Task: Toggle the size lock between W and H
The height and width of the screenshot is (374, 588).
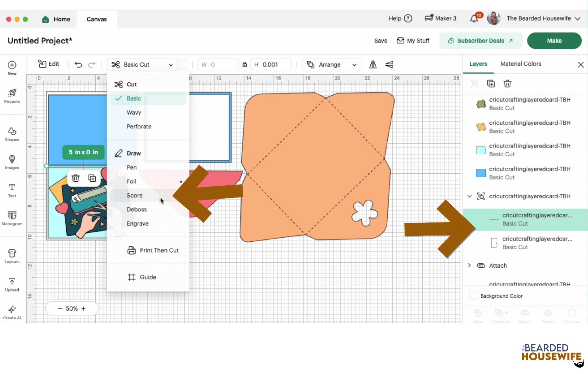Action: 244,65
